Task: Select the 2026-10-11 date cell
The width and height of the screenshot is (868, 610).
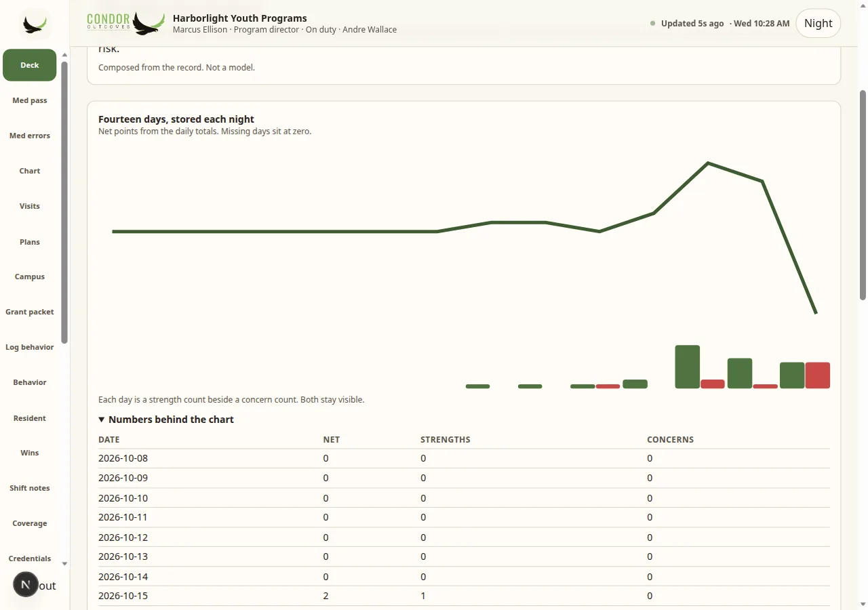Action: click(123, 517)
